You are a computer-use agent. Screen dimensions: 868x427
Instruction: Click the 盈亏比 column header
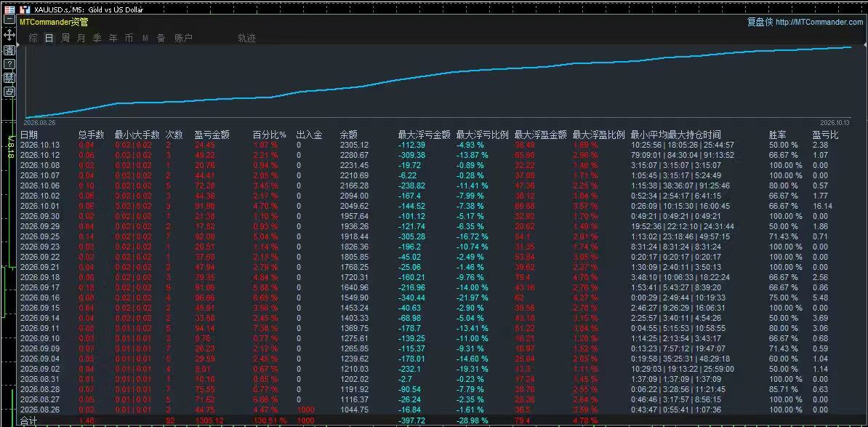[x=825, y=135]
